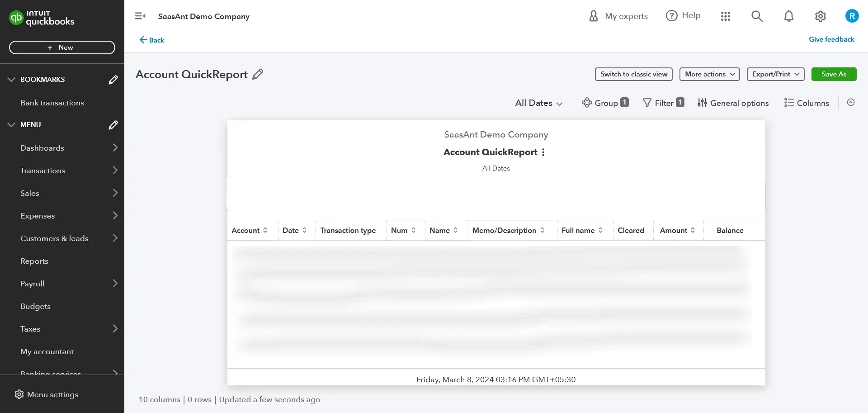Switch to classic view

pyautogui.click(x=634, y=74)
